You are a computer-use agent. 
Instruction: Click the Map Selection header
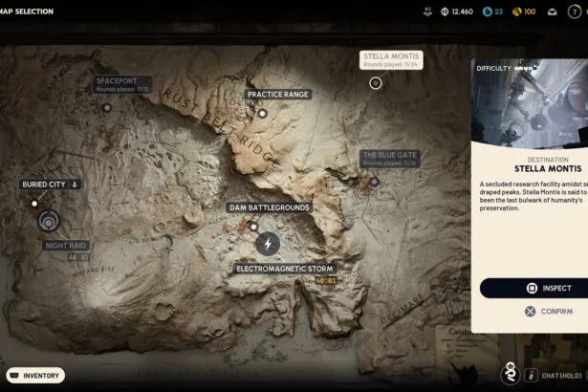click(27, 11)
